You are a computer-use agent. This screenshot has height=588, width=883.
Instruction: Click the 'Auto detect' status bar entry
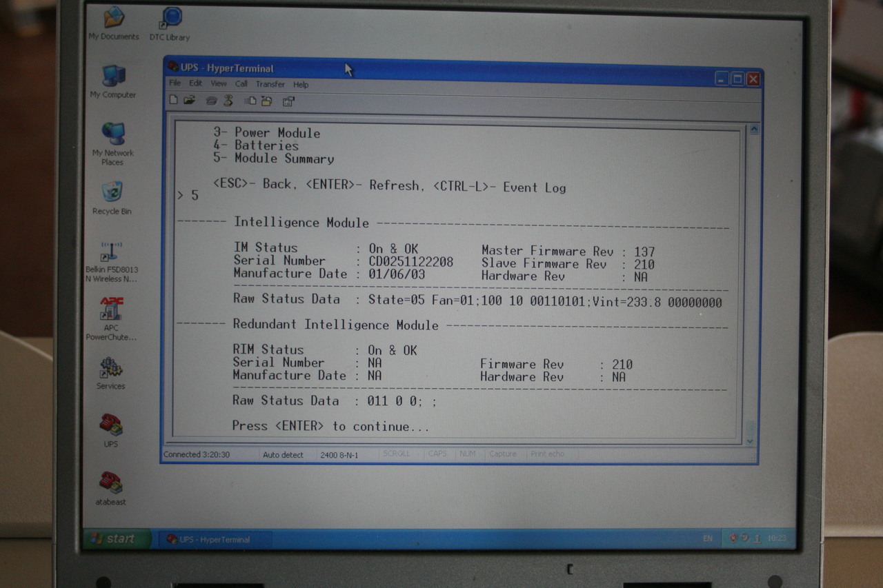pos(283,455)
